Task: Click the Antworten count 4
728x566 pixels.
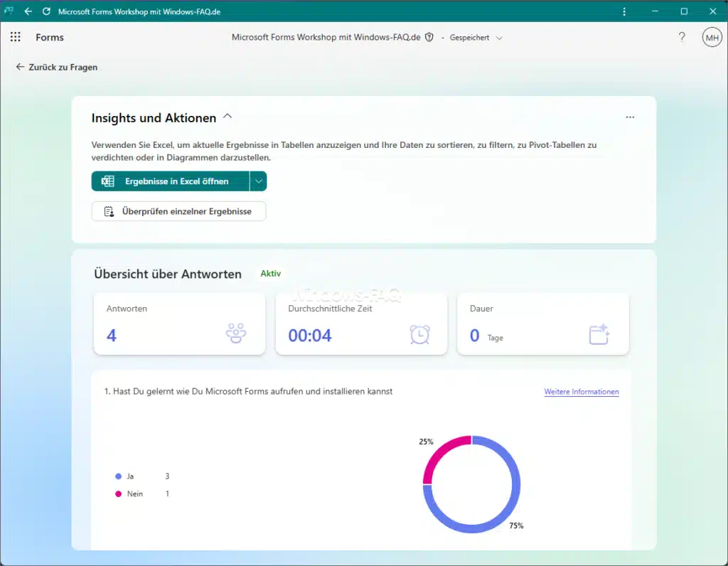Action: click(x=112, y=335)
